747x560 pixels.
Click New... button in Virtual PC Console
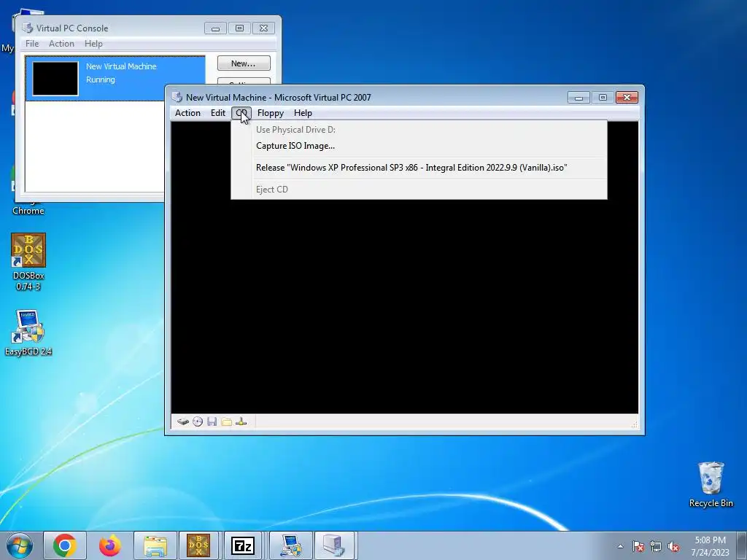coord(244,63)
